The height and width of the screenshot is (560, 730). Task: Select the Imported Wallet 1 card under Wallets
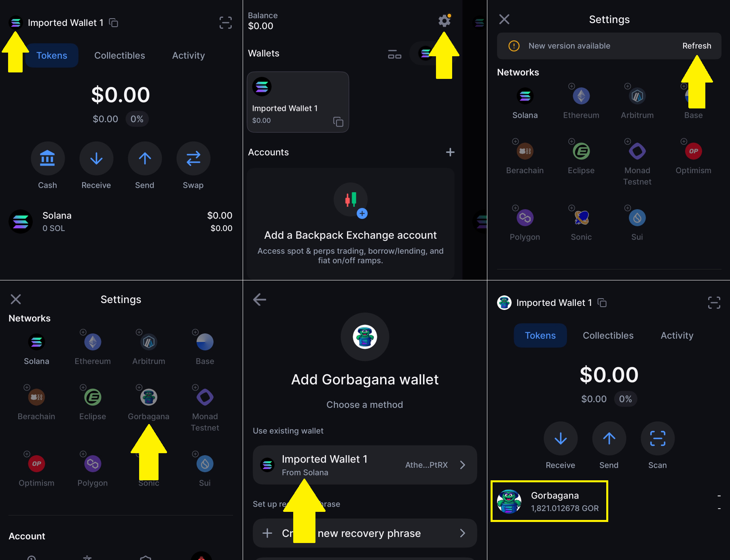pos(298,102)
